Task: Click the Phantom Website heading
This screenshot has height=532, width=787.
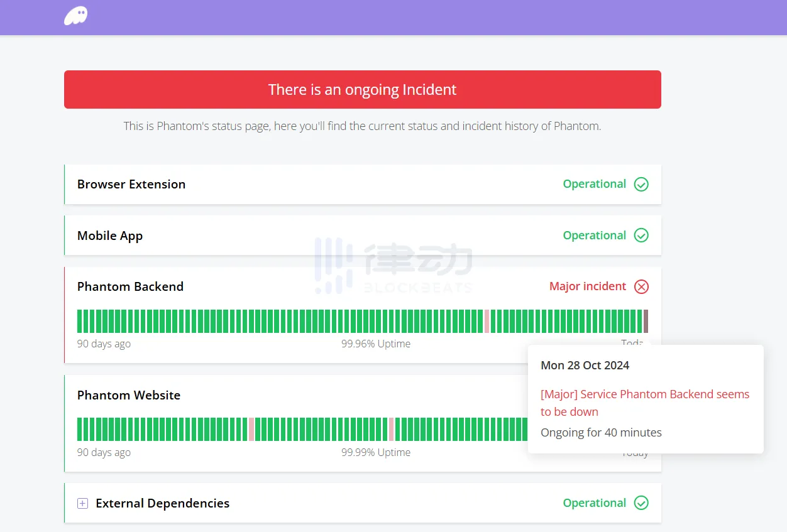Action: (x=129, y=395)
